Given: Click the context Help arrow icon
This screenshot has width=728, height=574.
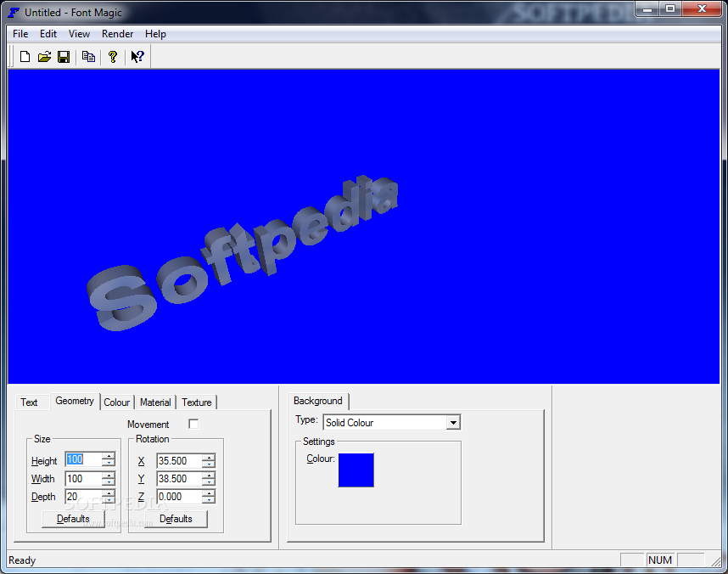Looking at the screenshot, I should tap(137, 57).
